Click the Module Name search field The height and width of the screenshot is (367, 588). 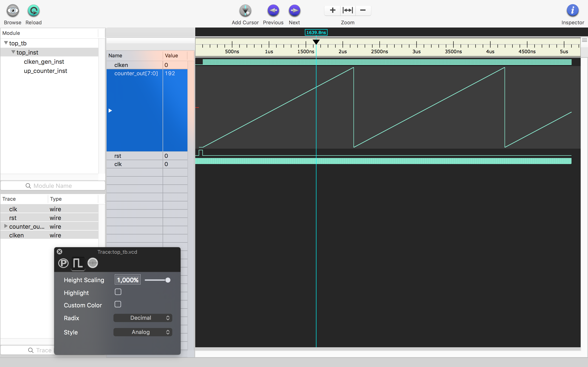(53, 186)
